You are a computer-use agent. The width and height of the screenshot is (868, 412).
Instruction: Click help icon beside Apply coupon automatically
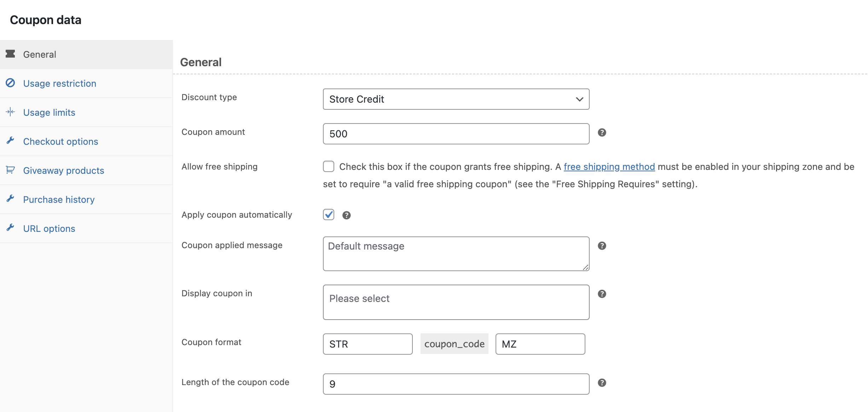click(346, 215)
